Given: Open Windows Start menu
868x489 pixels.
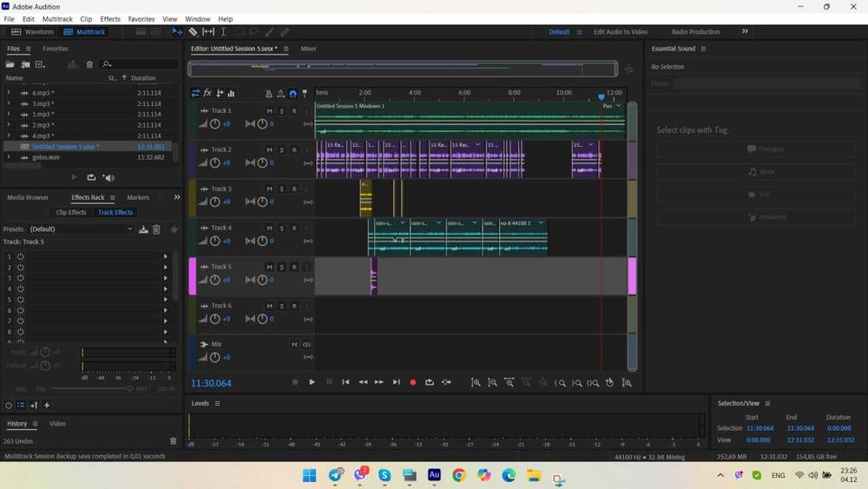Looking at the screenshot, I should point(310,475).
